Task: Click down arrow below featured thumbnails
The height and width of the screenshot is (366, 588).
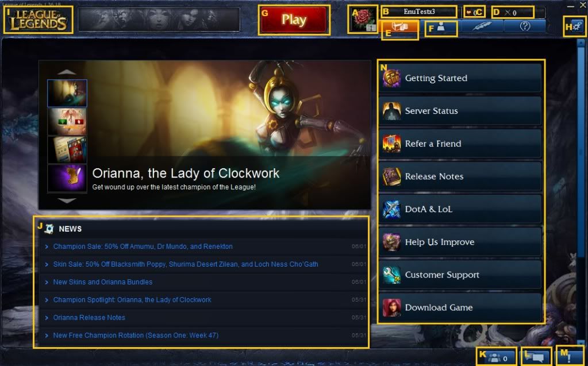Action: click(x=67, y=201)
